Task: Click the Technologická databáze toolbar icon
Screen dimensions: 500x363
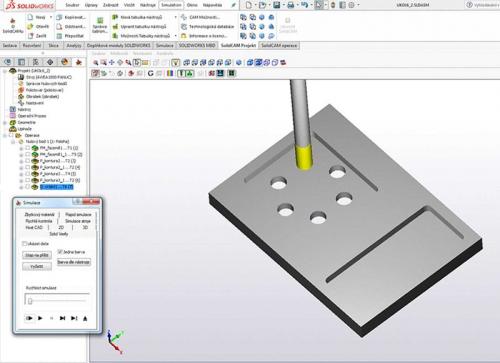Action: (x=184, y=26)
